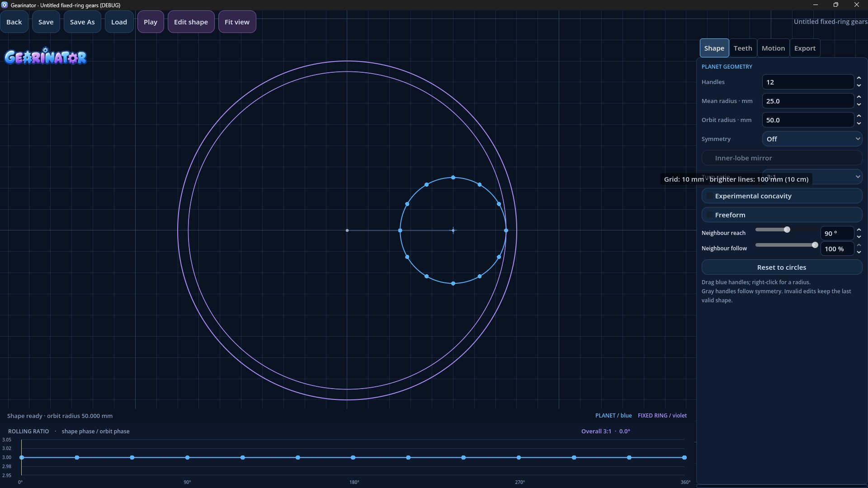Click Fit view to recenter canvas
The width and height of the screenshot is (868, 488).
coord(237,22)
